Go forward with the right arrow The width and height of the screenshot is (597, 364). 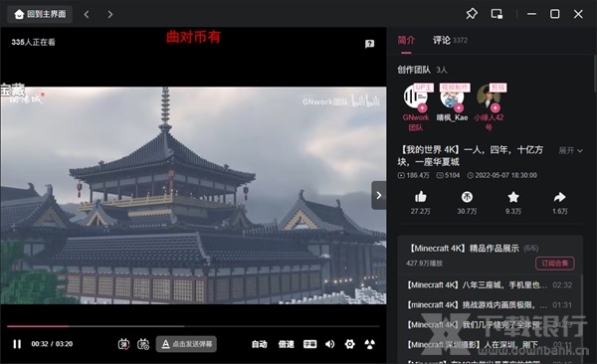click(110, 15)
